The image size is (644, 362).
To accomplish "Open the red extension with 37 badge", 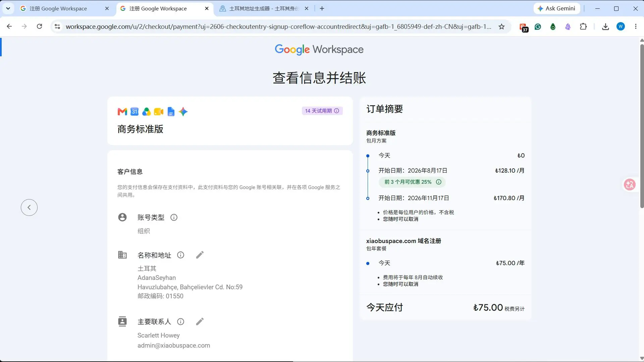I will click(523, 27).
